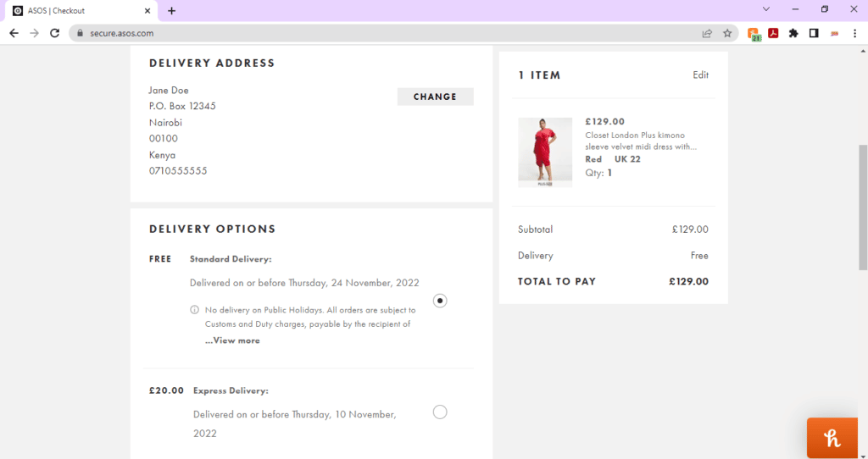Click Edit on the order summary
This screenshot has height=459, width=868.
(x=700, y=75)
